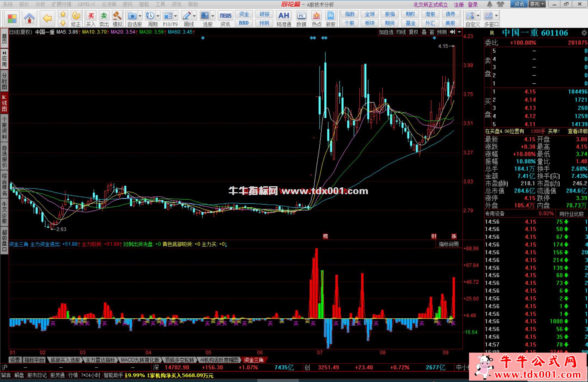Image resolution: width=588 pixels, height=382 pixels.
Task: Expand the F10/F9 dropdown arrow
Action: click(x=176, y=16)
